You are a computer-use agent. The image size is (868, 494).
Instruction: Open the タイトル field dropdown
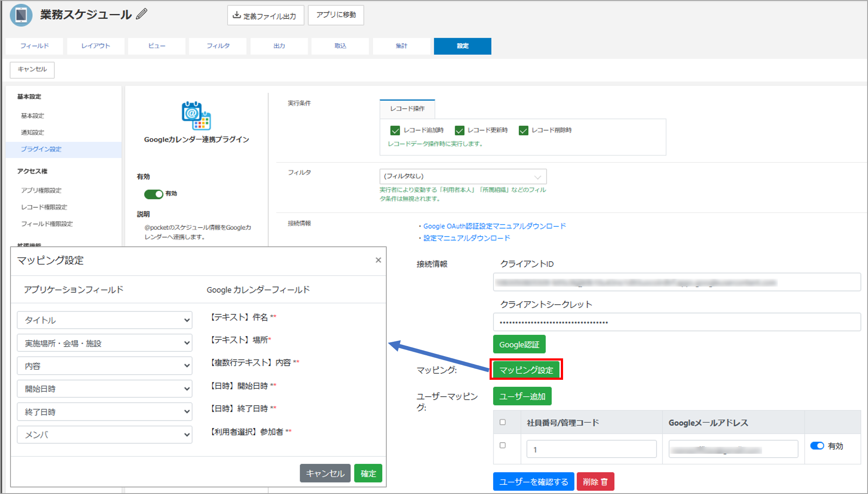[105, 320]
